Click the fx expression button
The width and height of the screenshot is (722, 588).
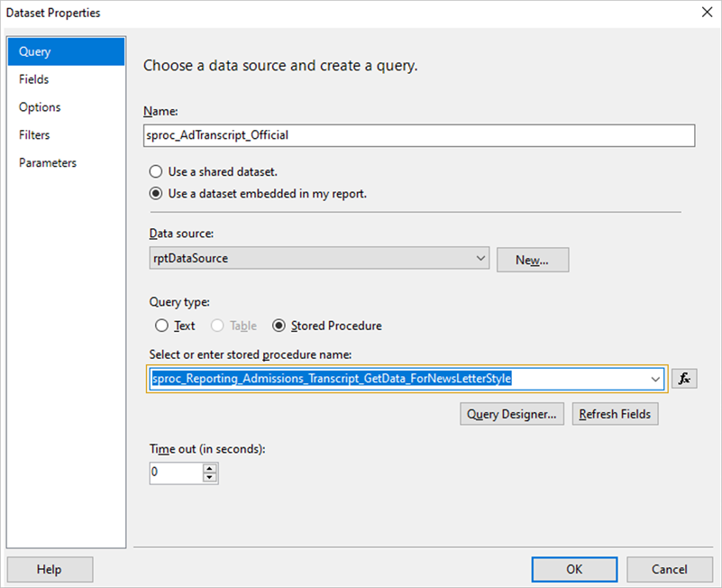point(684,379)
